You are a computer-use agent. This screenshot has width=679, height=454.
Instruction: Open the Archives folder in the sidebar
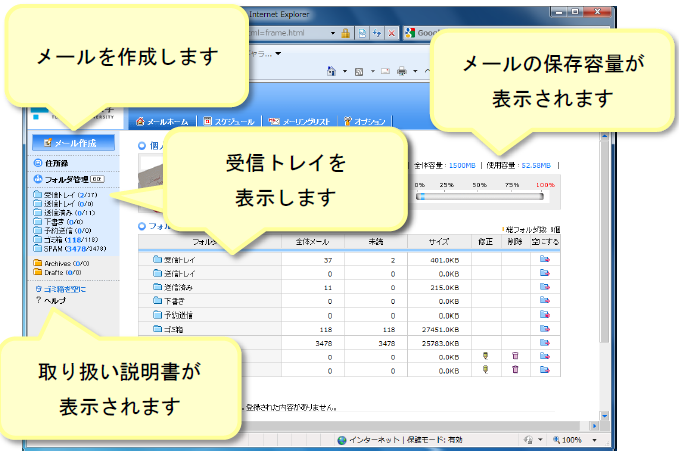[60, 262]
